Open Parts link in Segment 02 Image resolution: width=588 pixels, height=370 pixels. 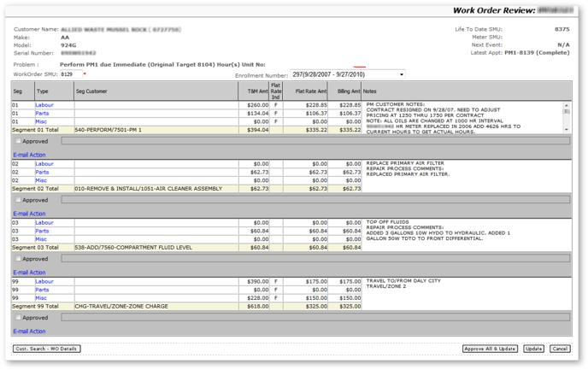(42, 173)
